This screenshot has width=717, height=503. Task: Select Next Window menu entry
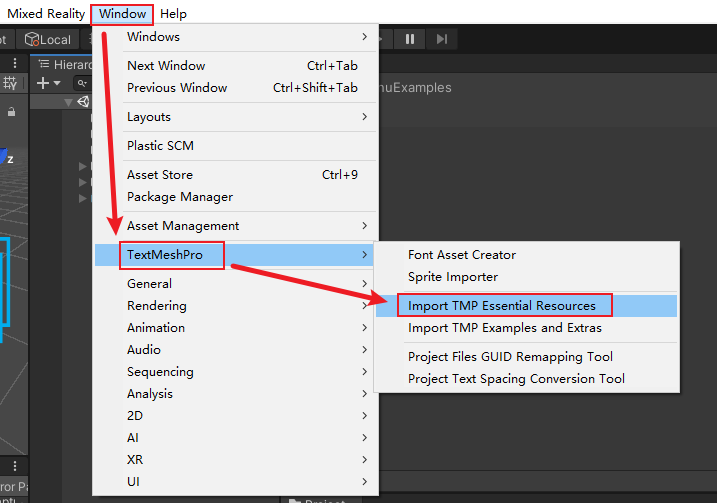[x=235, y=66]
